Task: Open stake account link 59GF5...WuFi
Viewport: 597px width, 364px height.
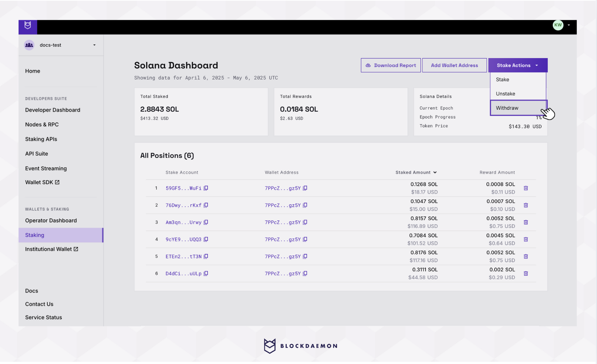Action: pyautogui.click(x=184, y=188)
